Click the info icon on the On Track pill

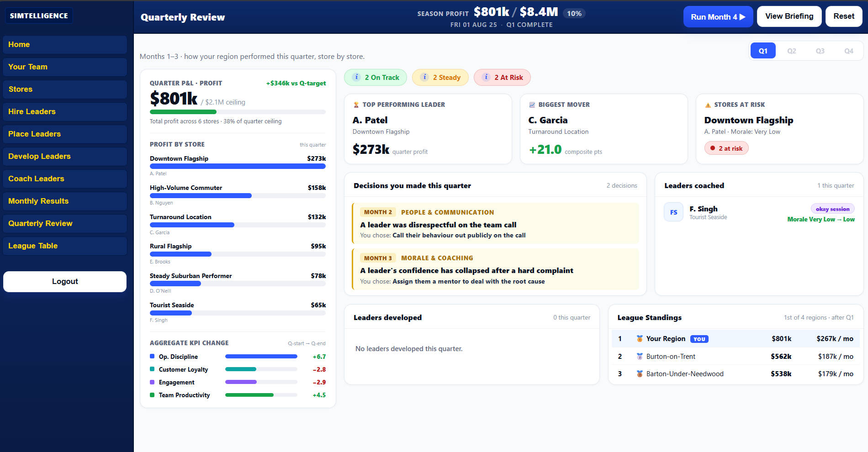click(x=357, y=77)
